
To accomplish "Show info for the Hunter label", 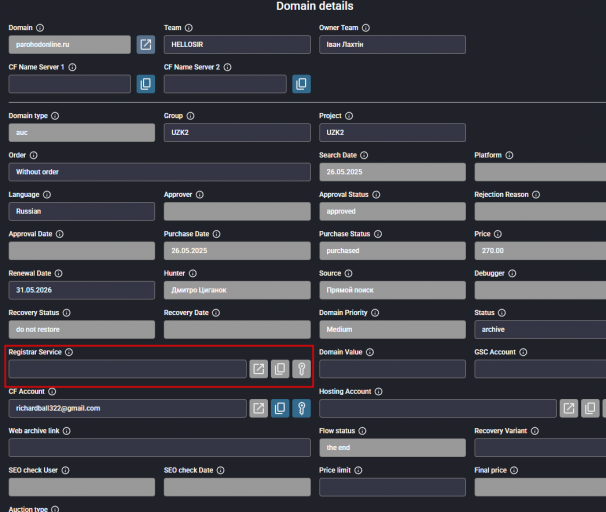I will (x=193, y=274).
